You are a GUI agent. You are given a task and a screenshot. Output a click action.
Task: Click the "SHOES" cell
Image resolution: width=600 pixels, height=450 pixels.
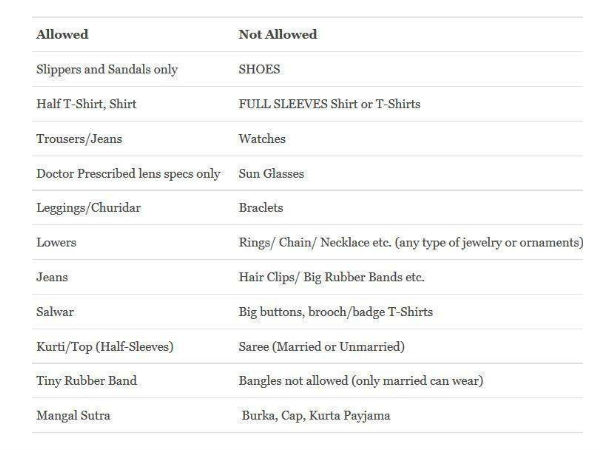pos(261,70)
